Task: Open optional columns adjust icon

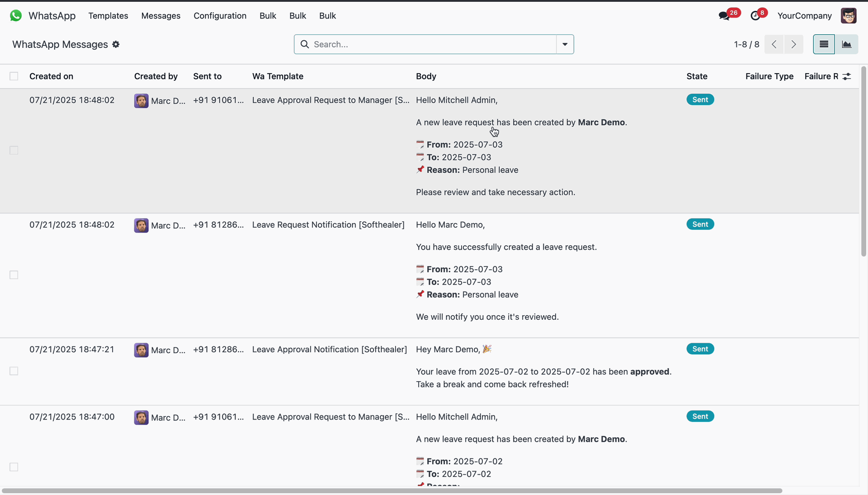Action: [x=847, y=76]
